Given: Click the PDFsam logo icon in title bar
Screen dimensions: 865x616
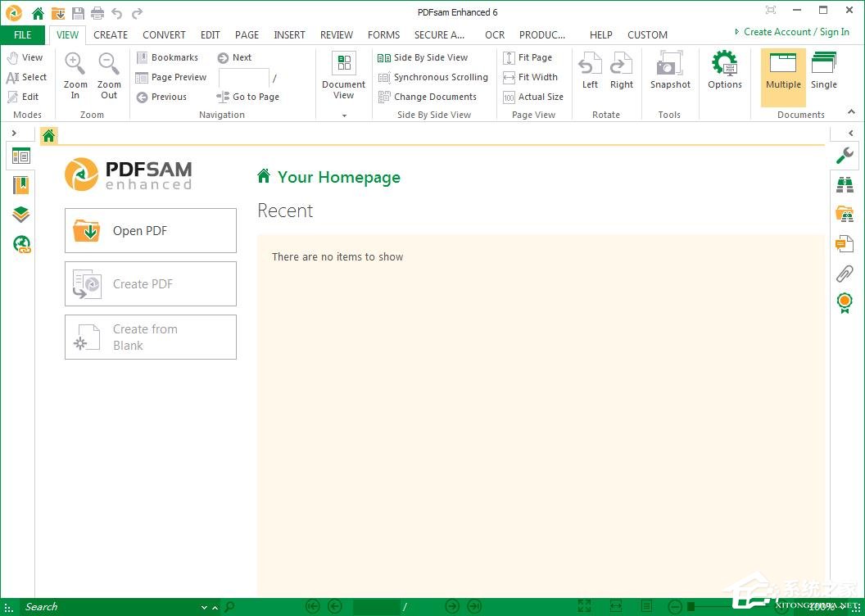Looking at the screenshot, I should pos(14,12).
